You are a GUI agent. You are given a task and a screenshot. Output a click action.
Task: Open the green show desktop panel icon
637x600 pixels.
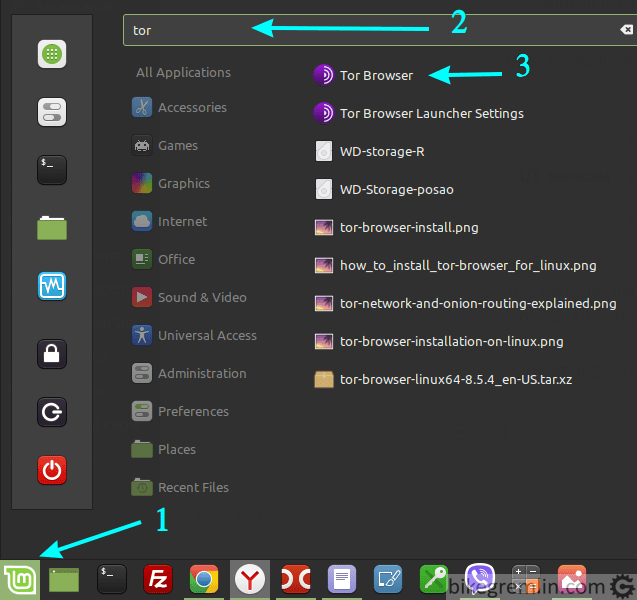(x=64, y=580)
